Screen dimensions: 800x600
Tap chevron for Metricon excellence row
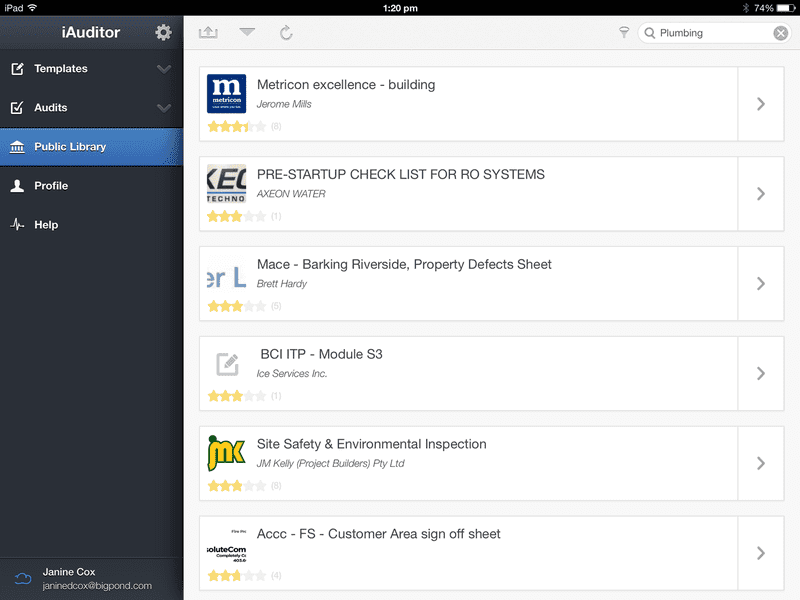[761, 104]
